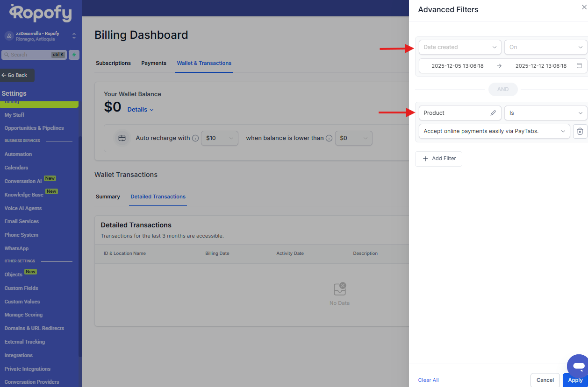Click the pencil edit icon in Product field
588x387 pixels.
point(493,113)
